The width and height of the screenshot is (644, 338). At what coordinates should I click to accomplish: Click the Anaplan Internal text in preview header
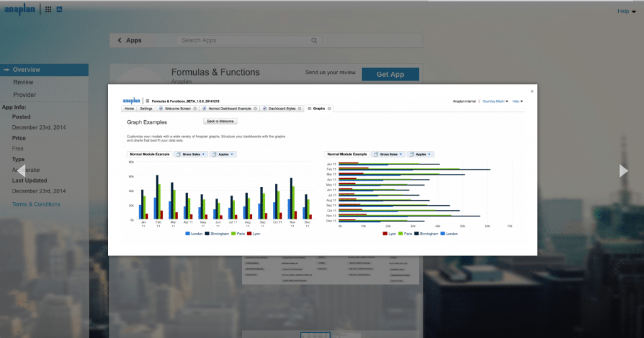pyautogui.click(x=464, y=101)
